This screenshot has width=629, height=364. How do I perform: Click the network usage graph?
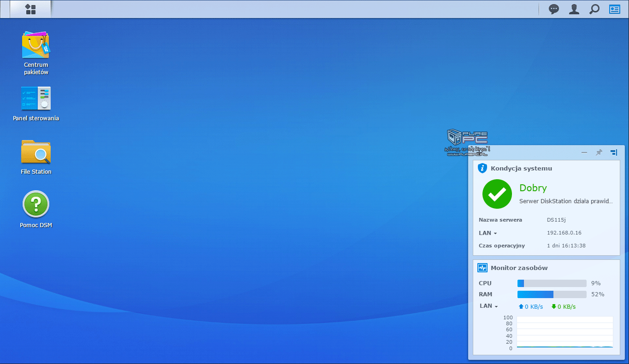(x=564, y=332)
